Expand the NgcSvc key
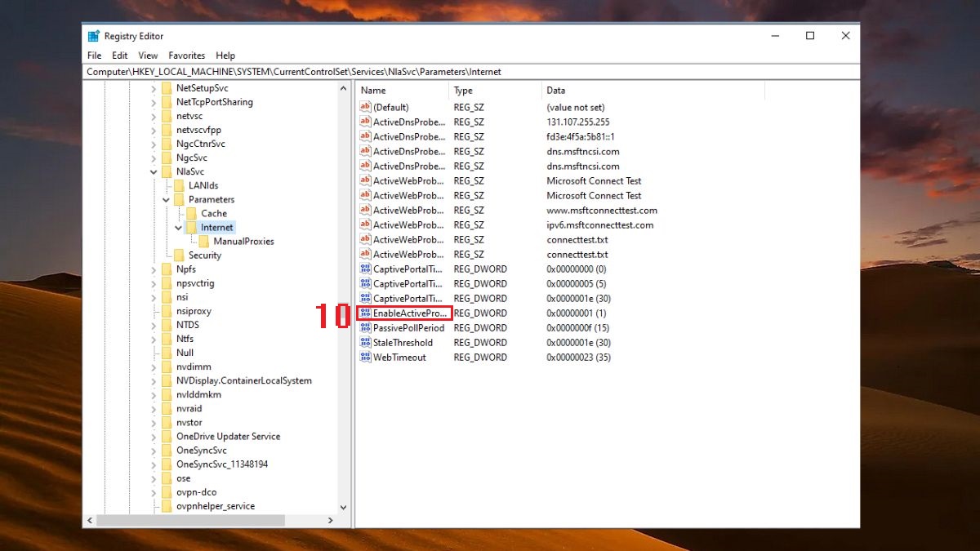 154,158
